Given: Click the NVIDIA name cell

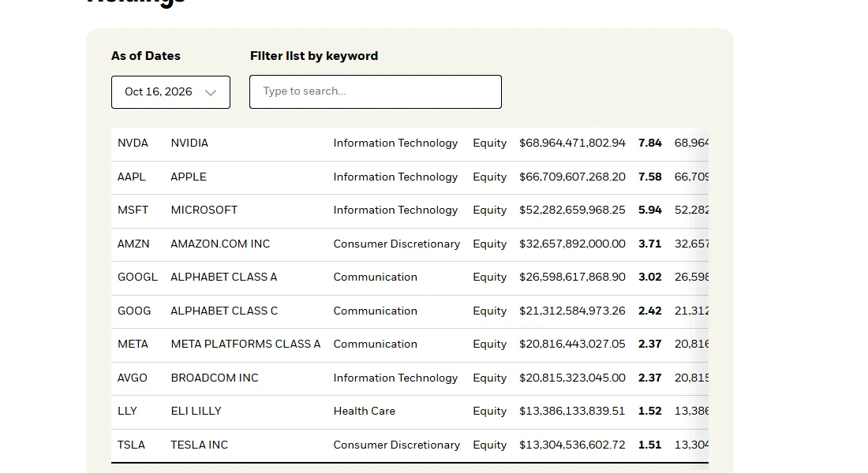Looking at the screenshot, I should 189,143.
